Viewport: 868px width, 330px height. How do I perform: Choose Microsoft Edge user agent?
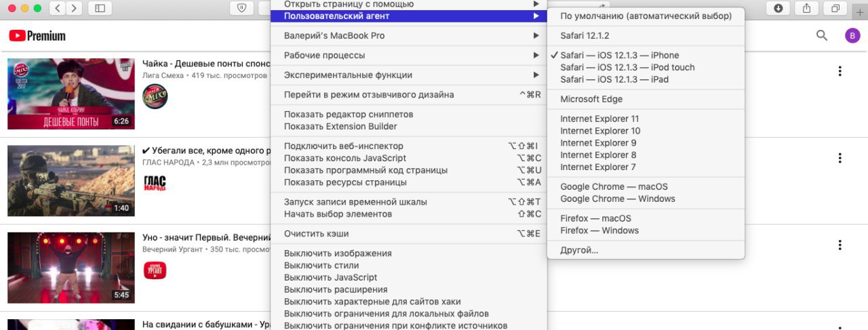click(646, 100)
